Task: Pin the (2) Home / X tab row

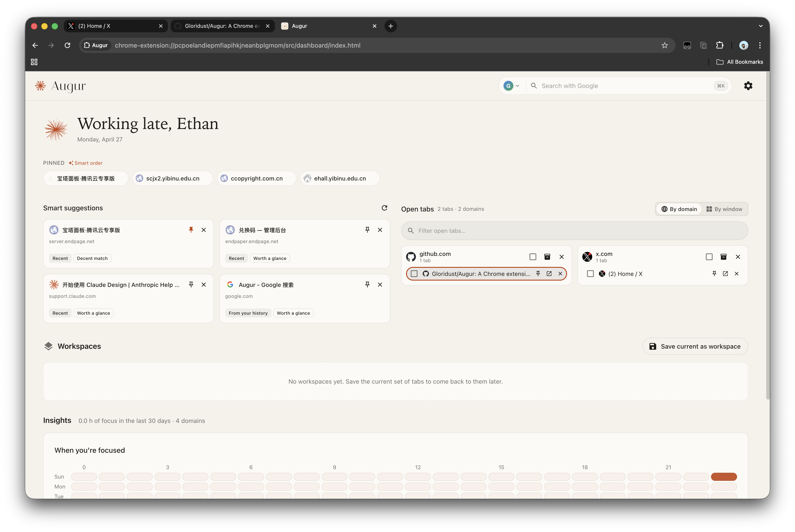Action: 714,273
